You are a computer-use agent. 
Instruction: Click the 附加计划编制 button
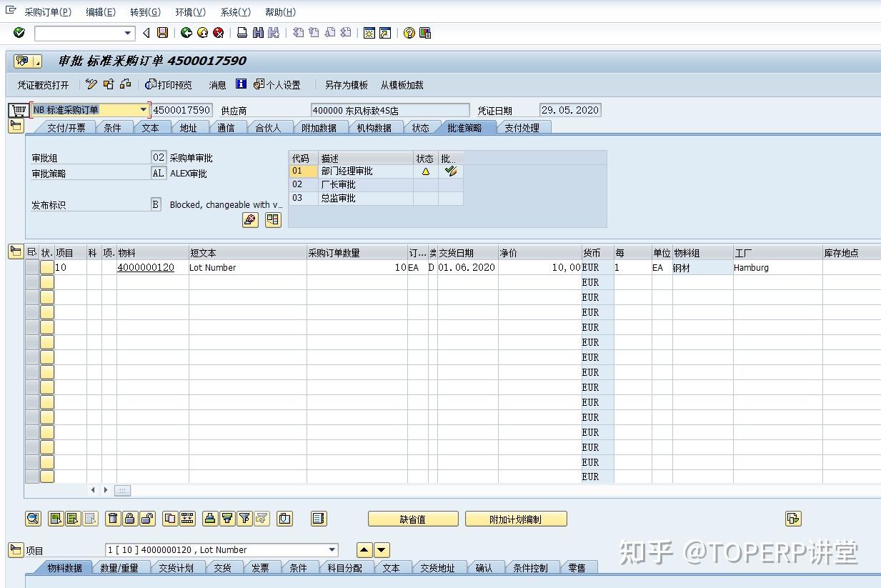click(x=516, y=519)
